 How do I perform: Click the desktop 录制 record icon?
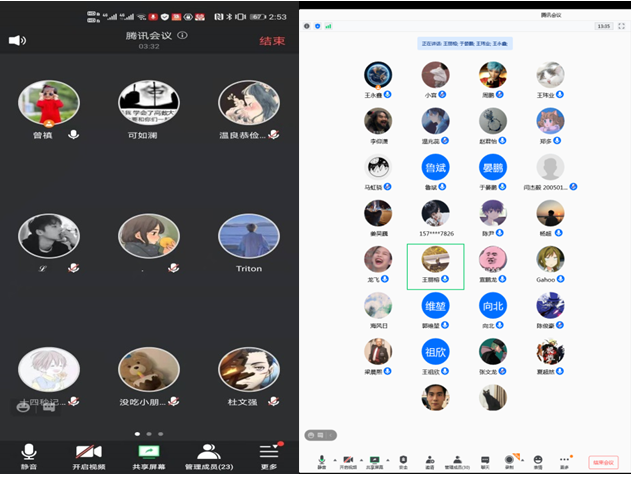510,460
